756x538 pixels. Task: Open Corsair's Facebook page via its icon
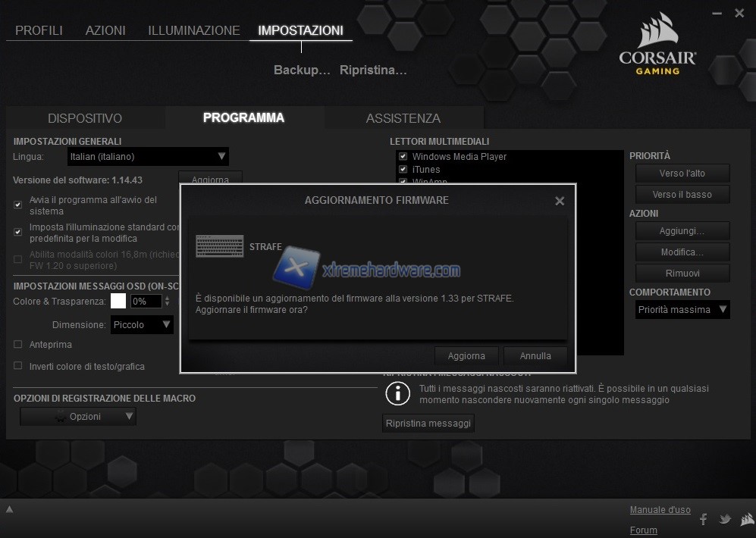point(703,520)
